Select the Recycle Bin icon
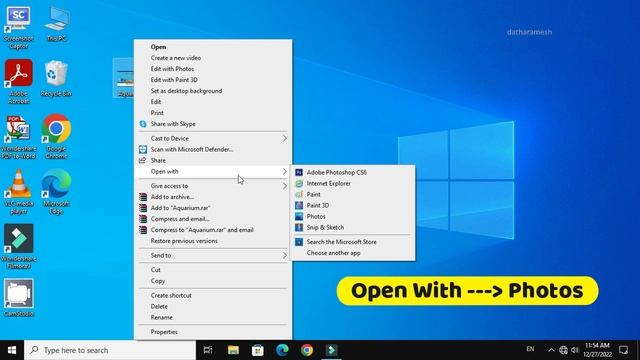Image resolution: width=640 pixels, height=360 pixels. click(x=56, y=78)
